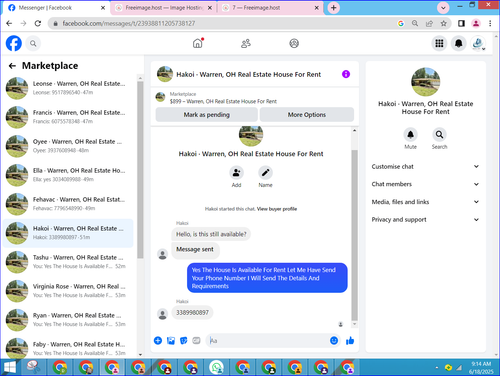Bookmark this page with the star icon
The width and height of the screenshot is (500, 376).
point(443,23)
